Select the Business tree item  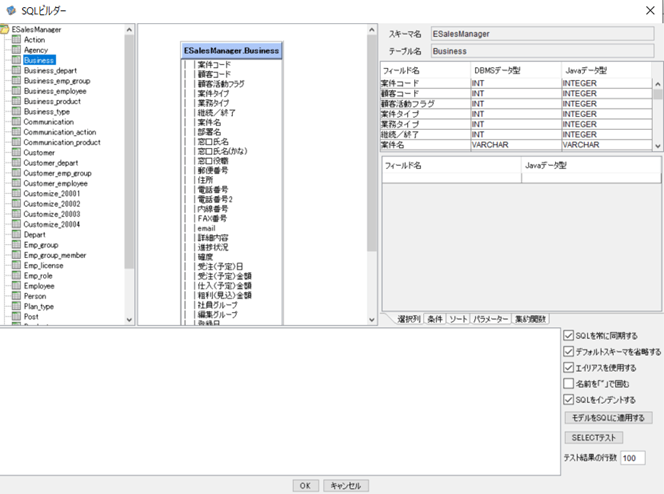point(39,60)
